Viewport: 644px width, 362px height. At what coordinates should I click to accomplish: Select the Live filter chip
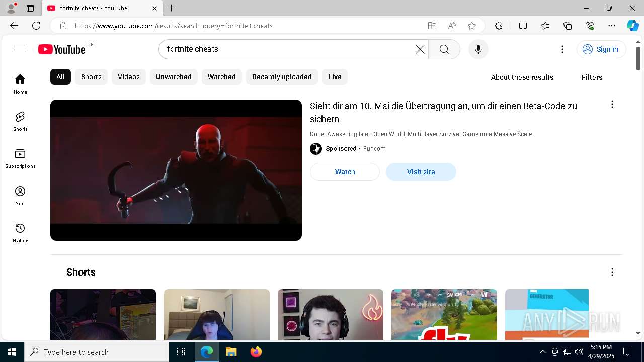point(335,77)
